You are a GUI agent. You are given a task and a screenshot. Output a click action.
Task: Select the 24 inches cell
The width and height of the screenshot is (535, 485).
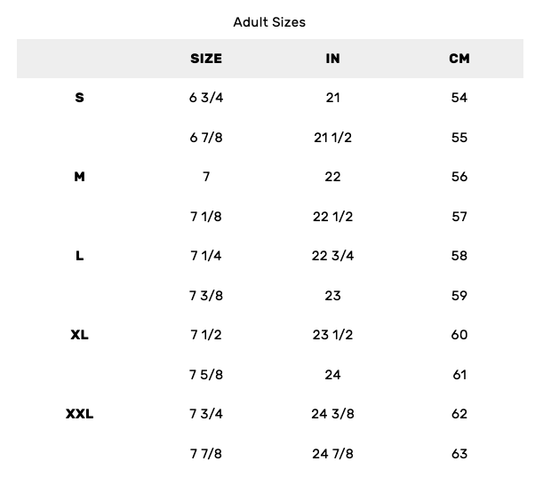pyautogui.click(x=333, y=375)
